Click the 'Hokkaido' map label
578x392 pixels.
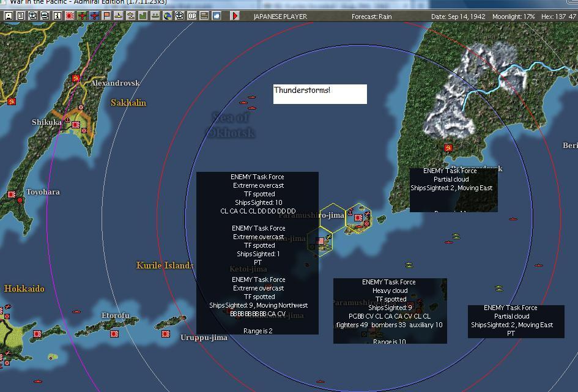(24, 289)
